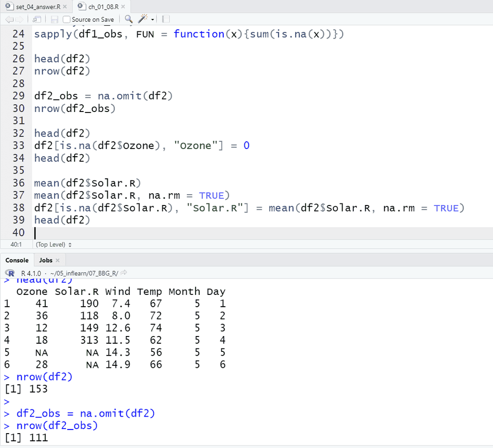The image size is (493, 448).
Task: Save the current R script
Action: pos(54,20)
